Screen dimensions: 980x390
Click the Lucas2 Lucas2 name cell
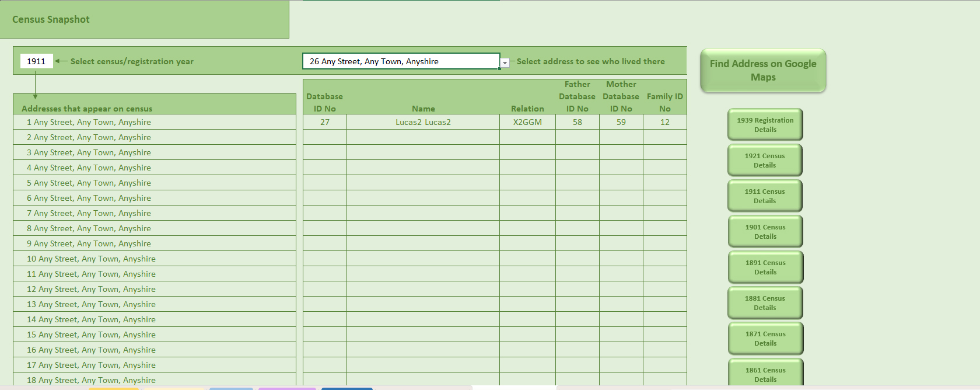(423, 122)
